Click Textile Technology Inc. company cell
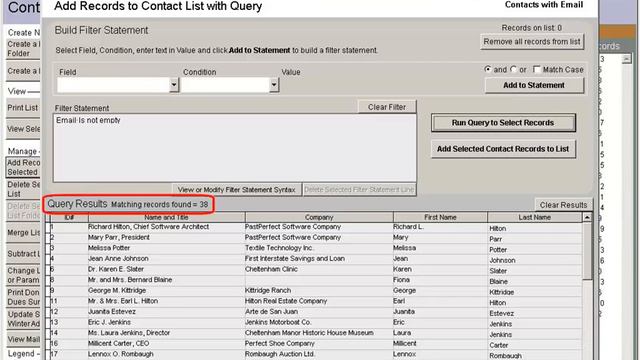 [x=319, y=248]
